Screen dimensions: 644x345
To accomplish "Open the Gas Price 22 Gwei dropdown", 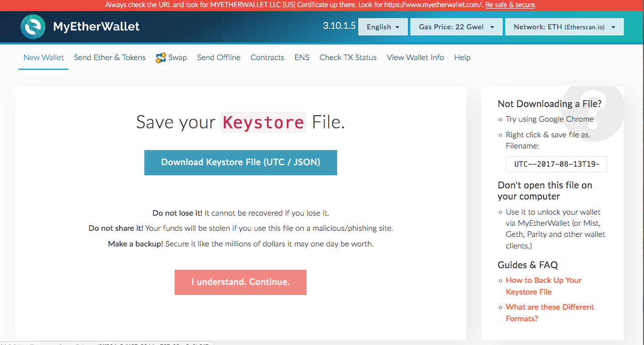I will (456, 27).
